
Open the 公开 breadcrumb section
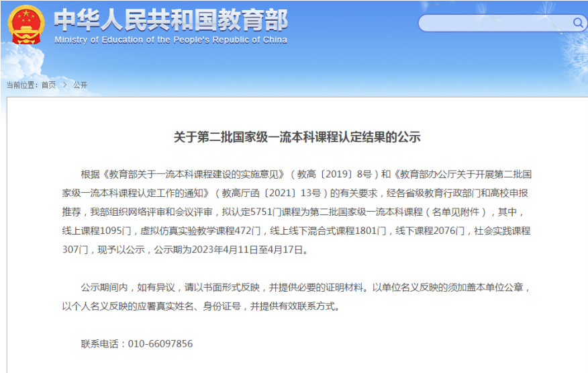80,85
